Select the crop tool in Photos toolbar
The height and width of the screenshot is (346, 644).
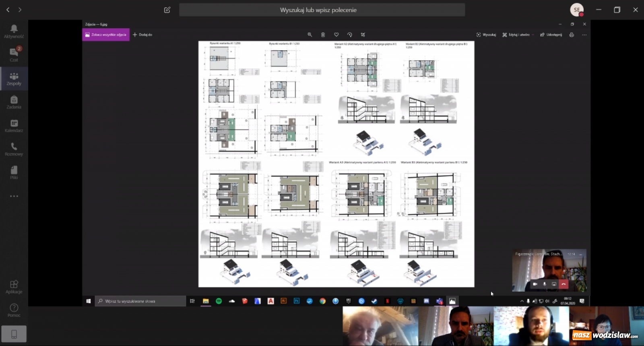(x=363, y=35)
